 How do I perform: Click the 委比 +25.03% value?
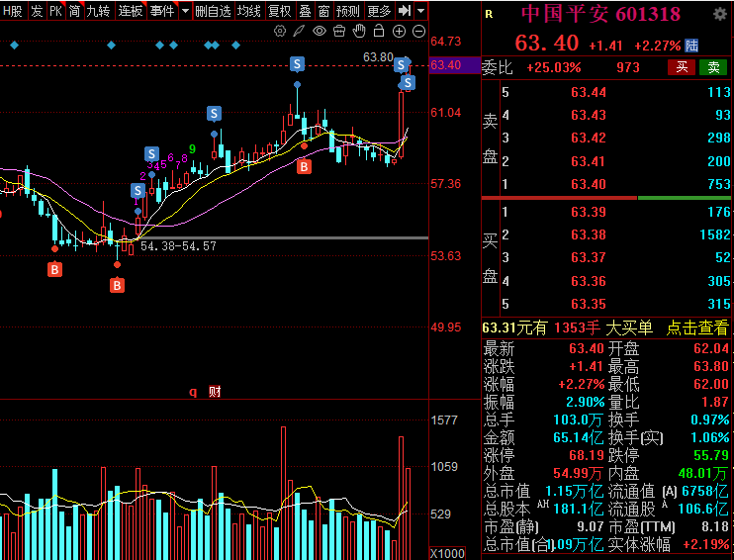(x=554, y=68)
